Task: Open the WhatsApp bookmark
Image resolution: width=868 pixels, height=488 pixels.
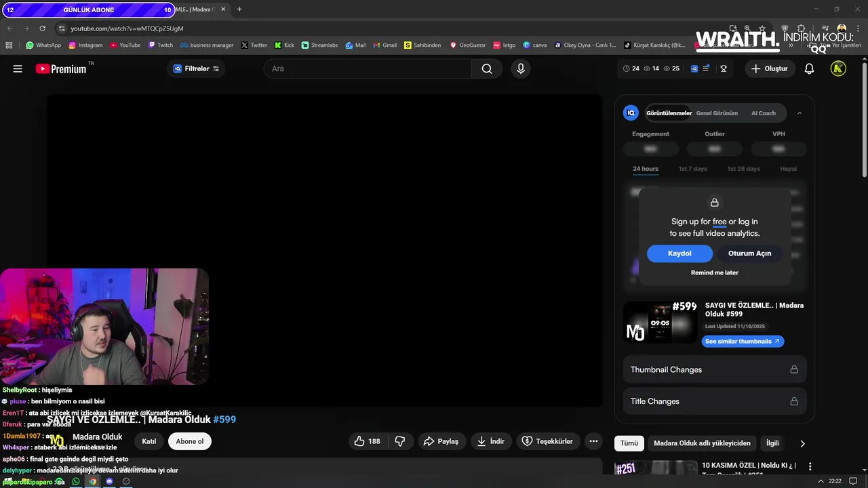Action: click(43, 45)
